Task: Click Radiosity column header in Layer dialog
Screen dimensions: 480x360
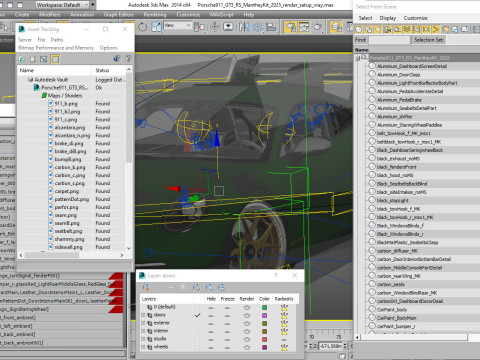Action: pyautogui.click(x=284, y=299)
